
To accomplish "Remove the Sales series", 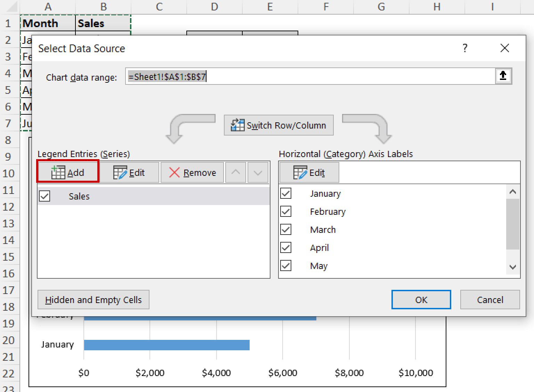I will (192, 172).
